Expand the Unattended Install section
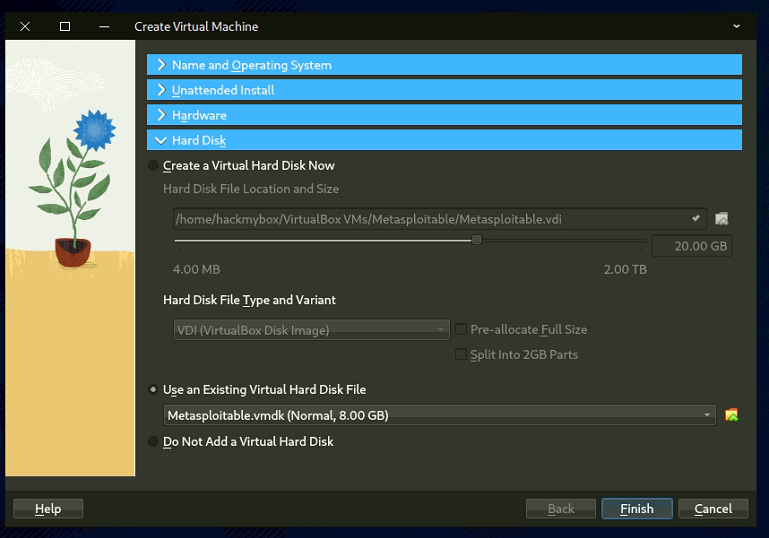Screen dimensions: 769x538 (x=444, y=90)
